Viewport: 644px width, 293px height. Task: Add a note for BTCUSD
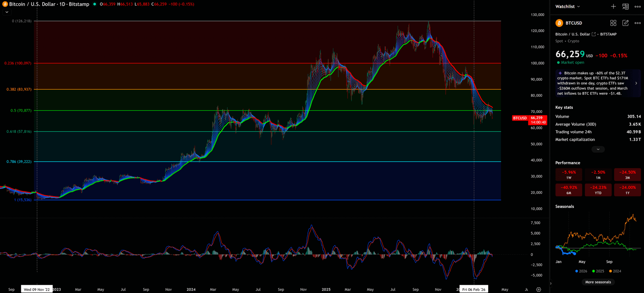[625, 23]
